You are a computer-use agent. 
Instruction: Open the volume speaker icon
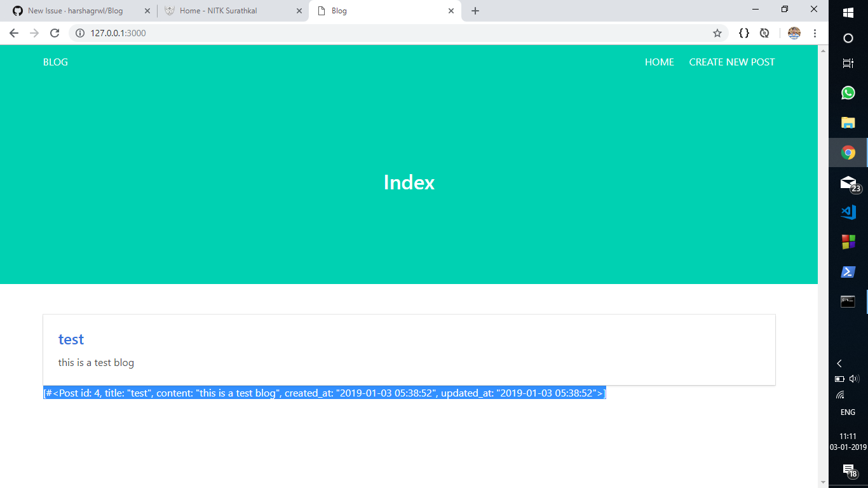tap(854, 379)
